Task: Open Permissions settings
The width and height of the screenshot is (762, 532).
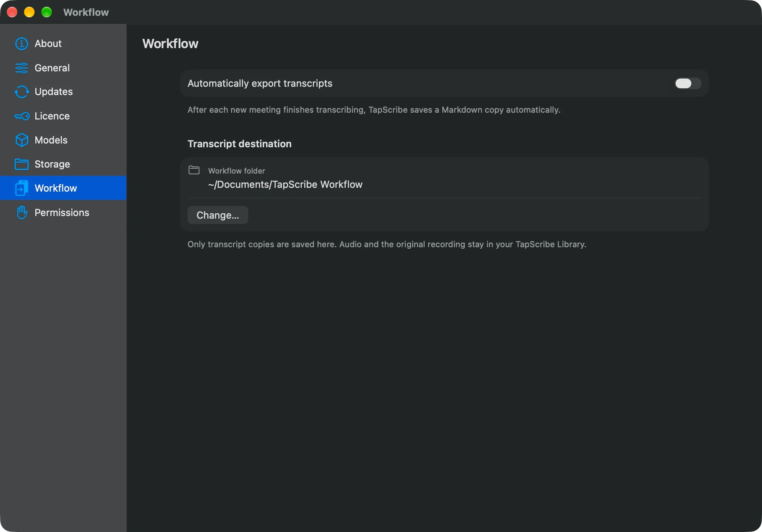Action: coord(63,213)
